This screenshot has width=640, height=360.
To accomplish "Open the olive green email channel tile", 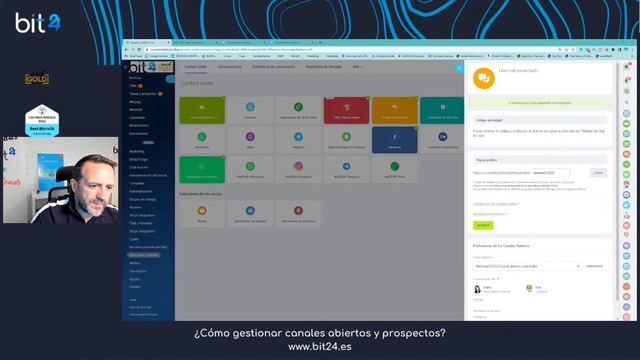I will pos(202,110).
